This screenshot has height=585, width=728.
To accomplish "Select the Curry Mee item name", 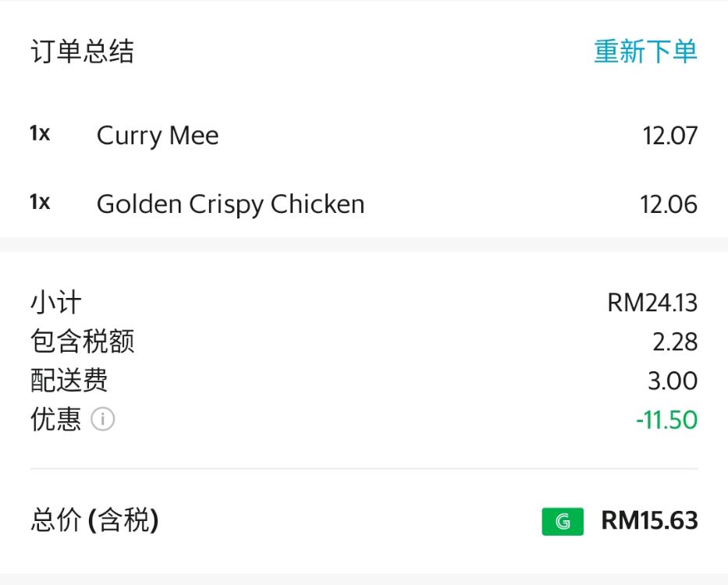I will click(x=158, y=136).
